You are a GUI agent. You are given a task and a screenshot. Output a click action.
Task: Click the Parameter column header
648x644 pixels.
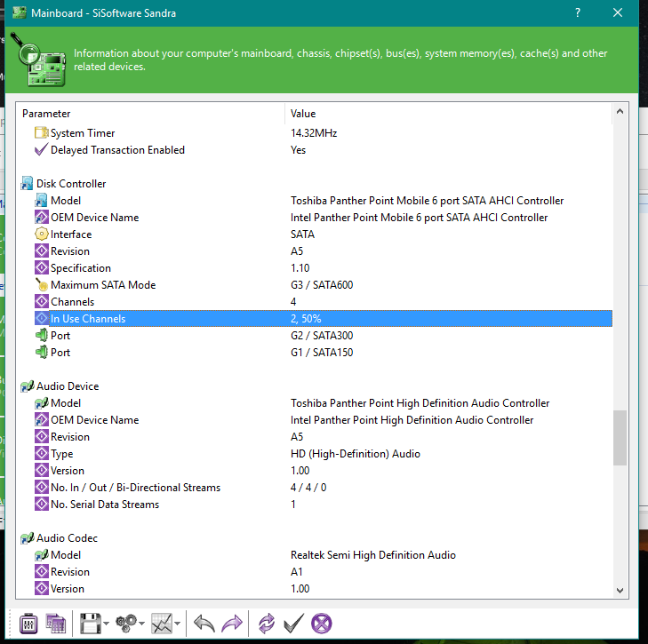152,114
